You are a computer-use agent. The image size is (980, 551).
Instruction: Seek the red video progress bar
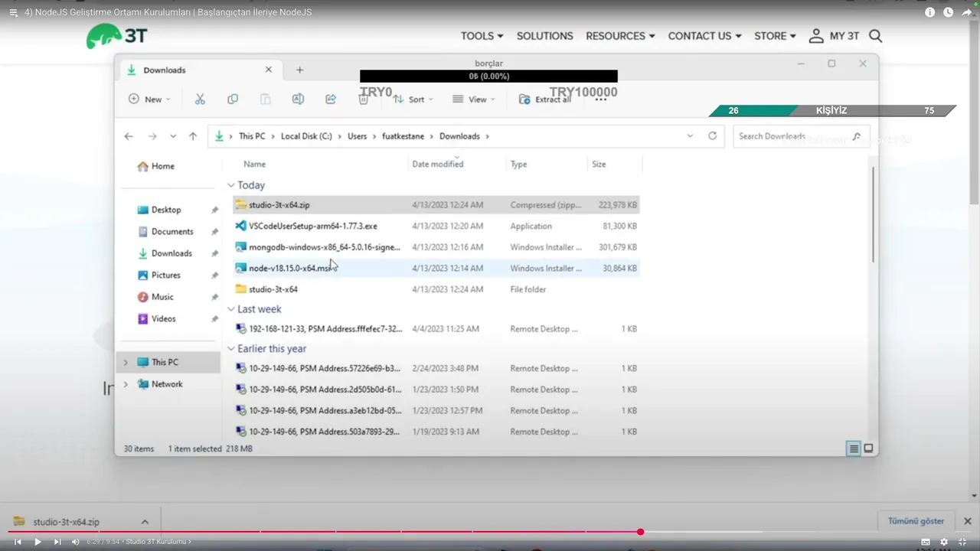coord(324,532)
